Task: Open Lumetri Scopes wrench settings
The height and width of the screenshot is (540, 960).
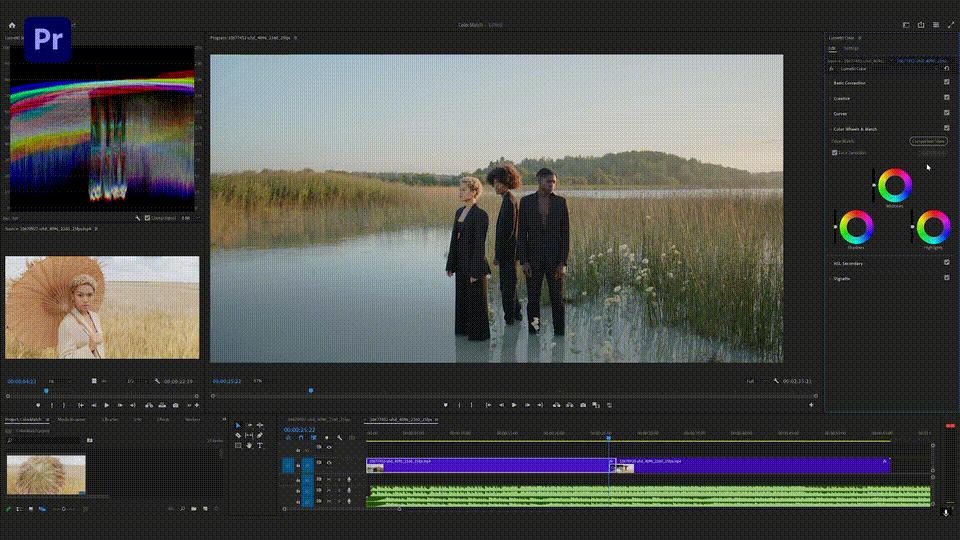Action: 138,217
